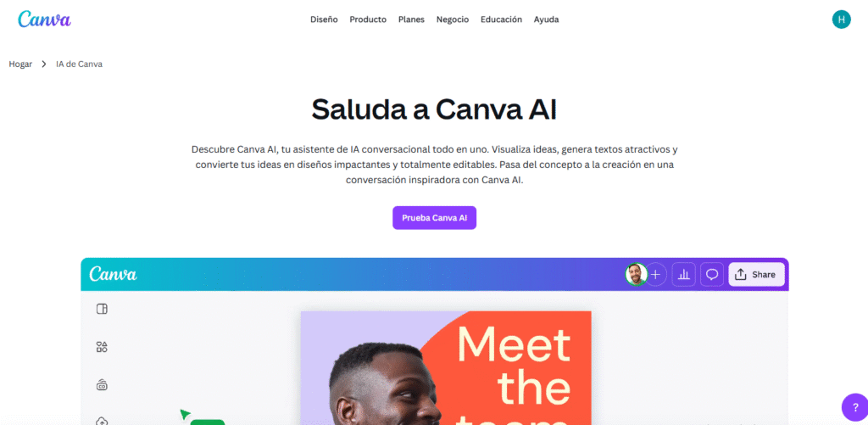Expand the Ayuda menu
This screenshot has width=868, height=425.
point(547,20)
